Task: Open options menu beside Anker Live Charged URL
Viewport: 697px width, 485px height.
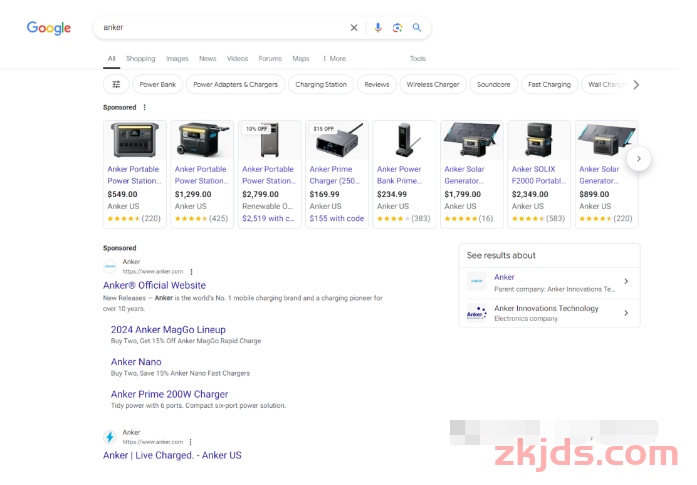Action: click(190, 442)
